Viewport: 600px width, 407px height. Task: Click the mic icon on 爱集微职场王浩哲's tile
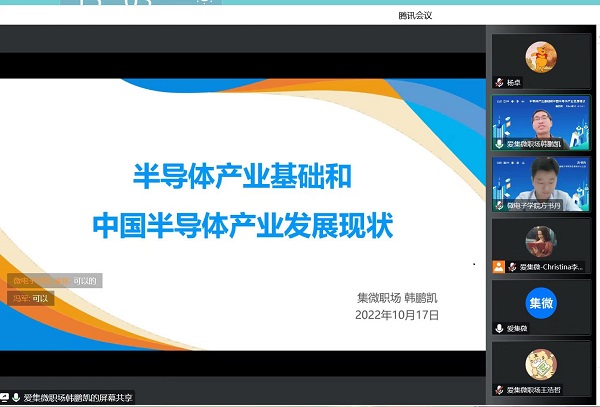[499, 389]
